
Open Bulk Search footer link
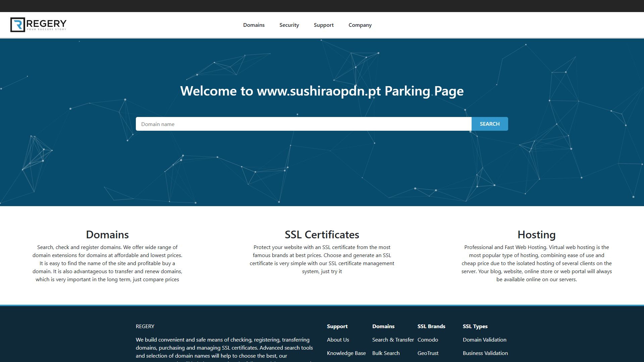coord(386,353)
